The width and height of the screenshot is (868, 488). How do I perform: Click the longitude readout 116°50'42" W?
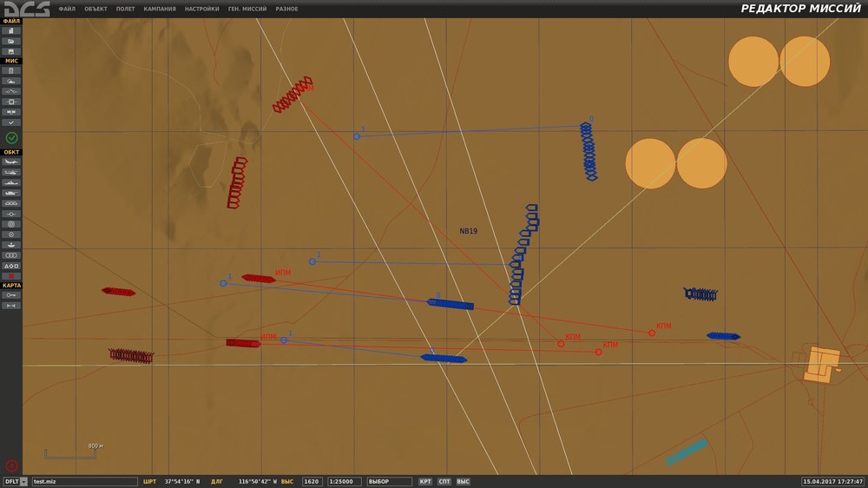[258, 481]
